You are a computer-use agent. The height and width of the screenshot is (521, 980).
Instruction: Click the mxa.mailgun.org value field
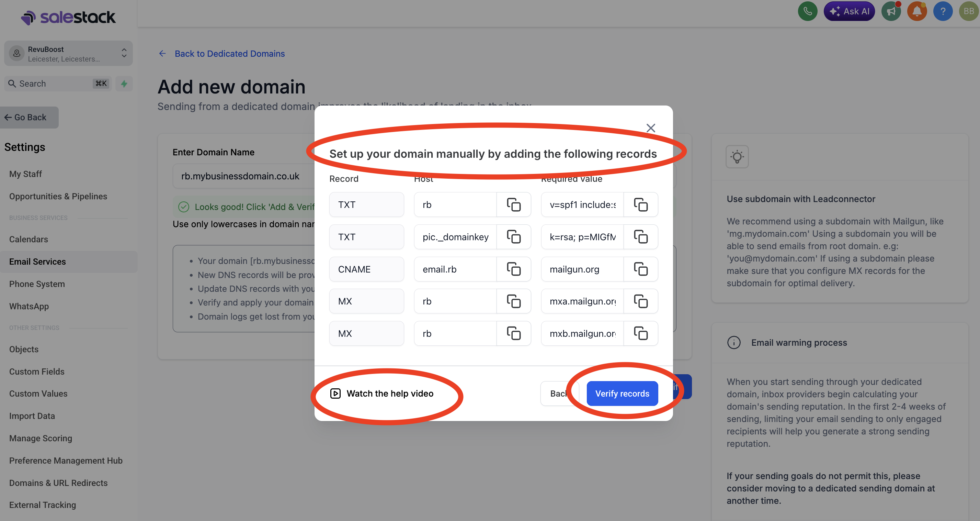tap(582, 301)
